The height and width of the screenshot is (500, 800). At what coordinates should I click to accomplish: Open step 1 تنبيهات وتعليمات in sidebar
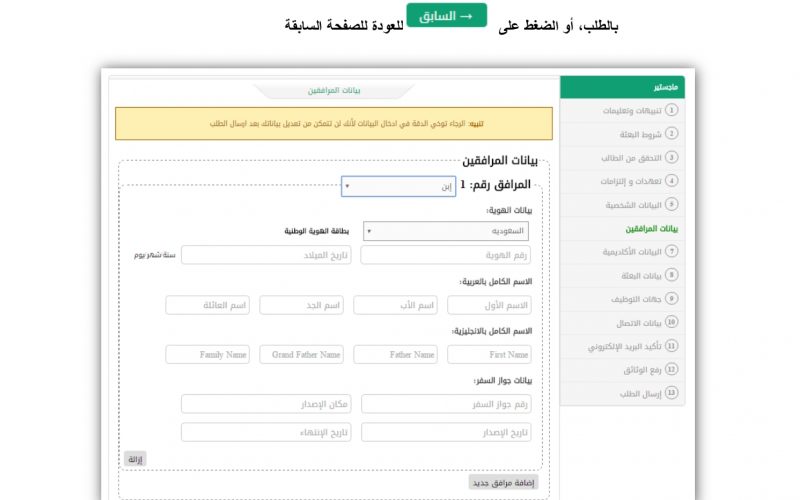622,110
